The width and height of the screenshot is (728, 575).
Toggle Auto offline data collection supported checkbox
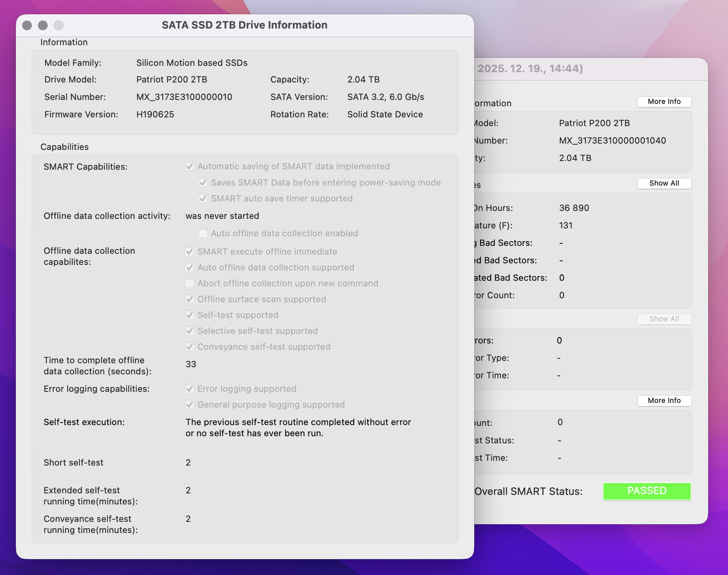189,268
